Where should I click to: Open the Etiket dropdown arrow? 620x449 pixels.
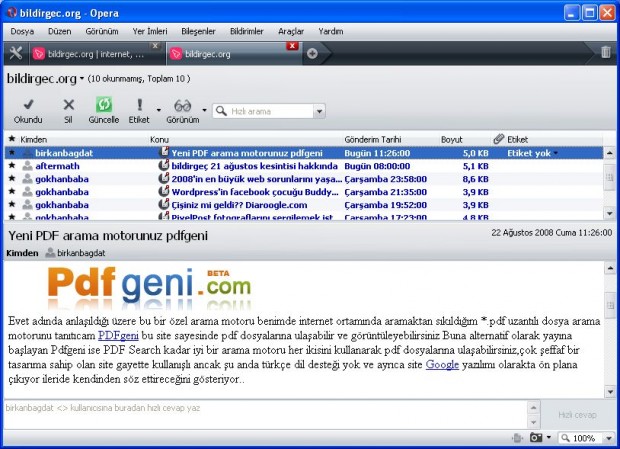point(159,109)
